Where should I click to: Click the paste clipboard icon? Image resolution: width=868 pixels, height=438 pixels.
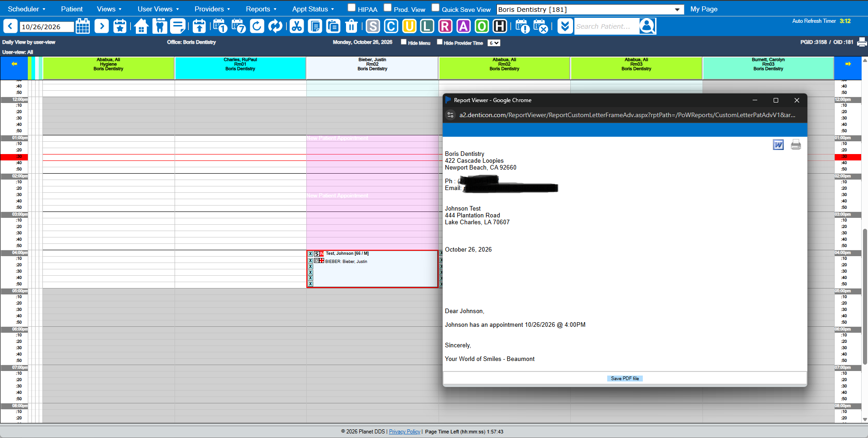[x=333, y=26]
